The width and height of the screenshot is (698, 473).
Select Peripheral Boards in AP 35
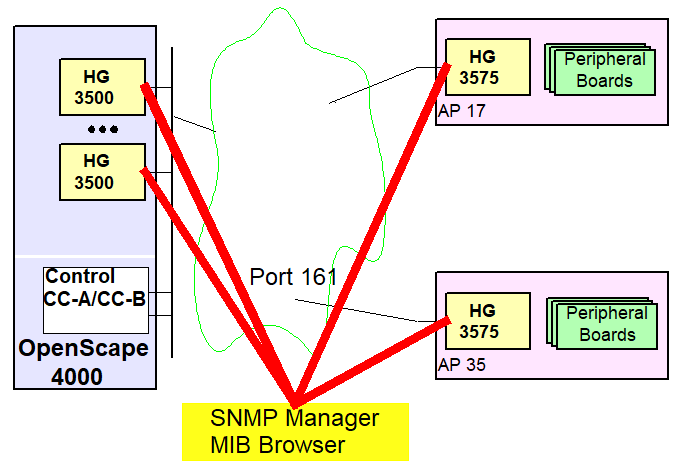pyautogui.click(x=602, y=323)
